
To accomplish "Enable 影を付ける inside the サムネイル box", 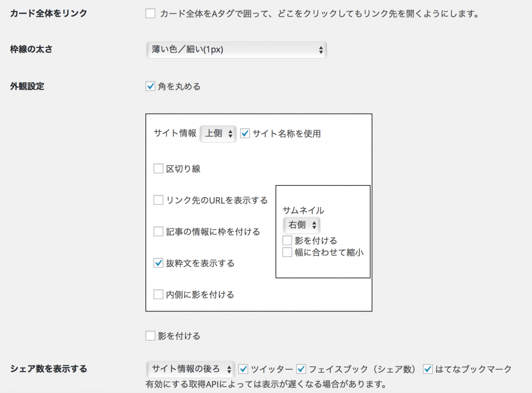I will (x=287, y=241).
